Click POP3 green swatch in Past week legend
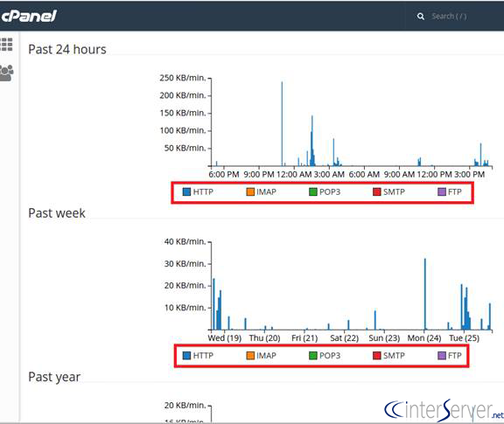504x424 pixels. pos(313,356)
